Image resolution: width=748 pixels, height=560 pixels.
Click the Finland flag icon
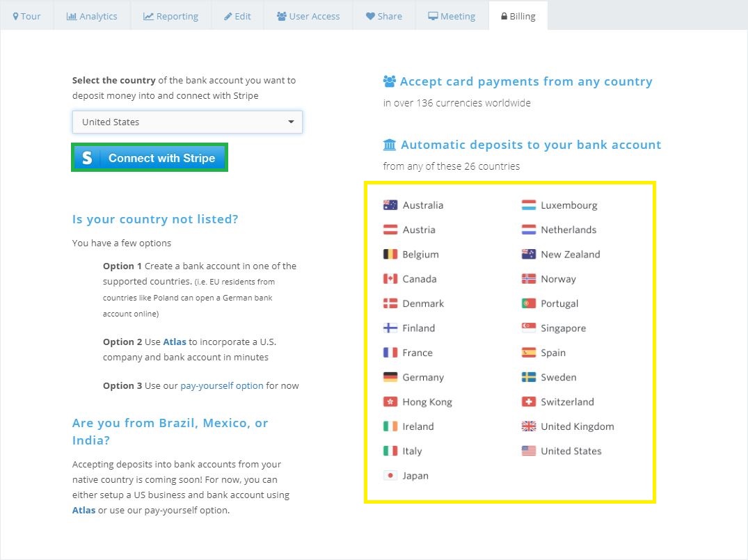(x=390, y=328)
